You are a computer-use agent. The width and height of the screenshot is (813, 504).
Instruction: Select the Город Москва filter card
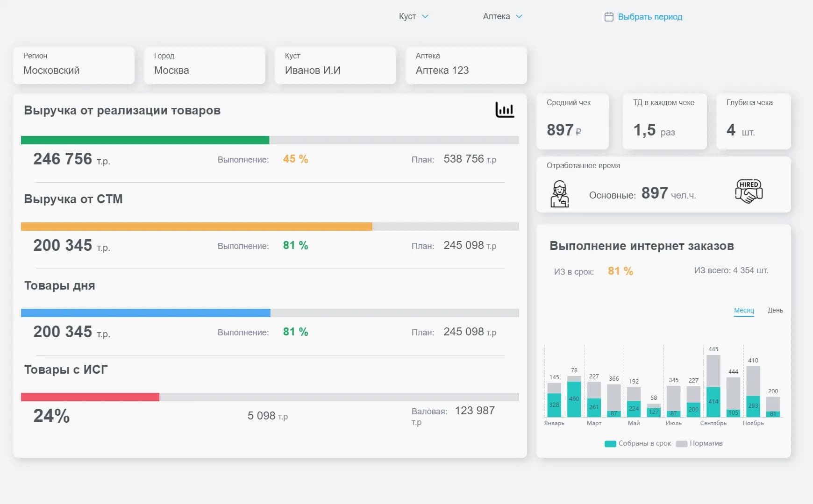click(205, 65)
